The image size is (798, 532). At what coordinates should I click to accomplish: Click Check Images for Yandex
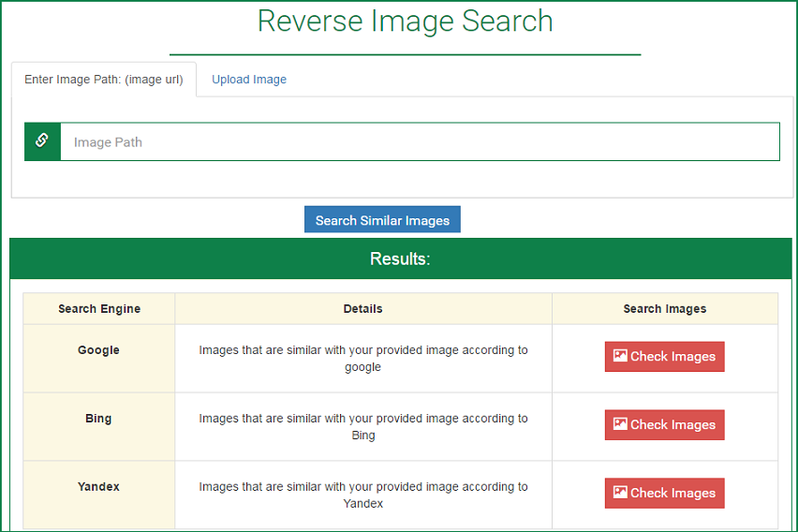click(664, 493)
